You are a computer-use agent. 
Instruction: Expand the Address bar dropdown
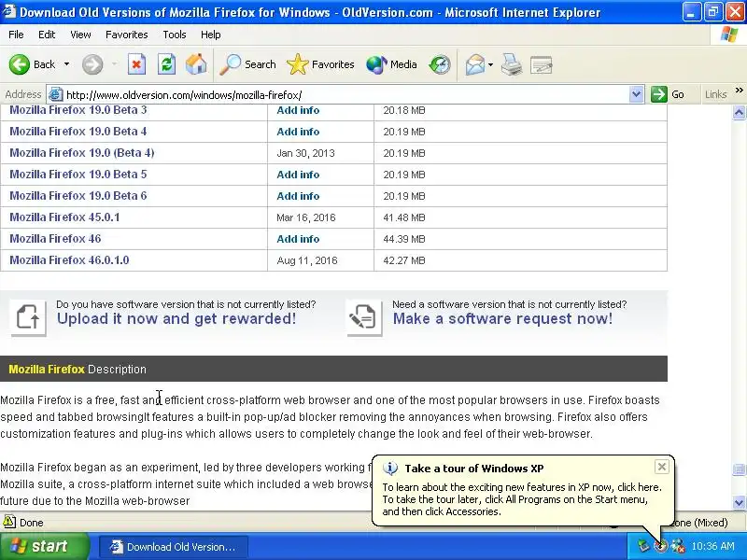pyautogui.click(x=636, y=94)
